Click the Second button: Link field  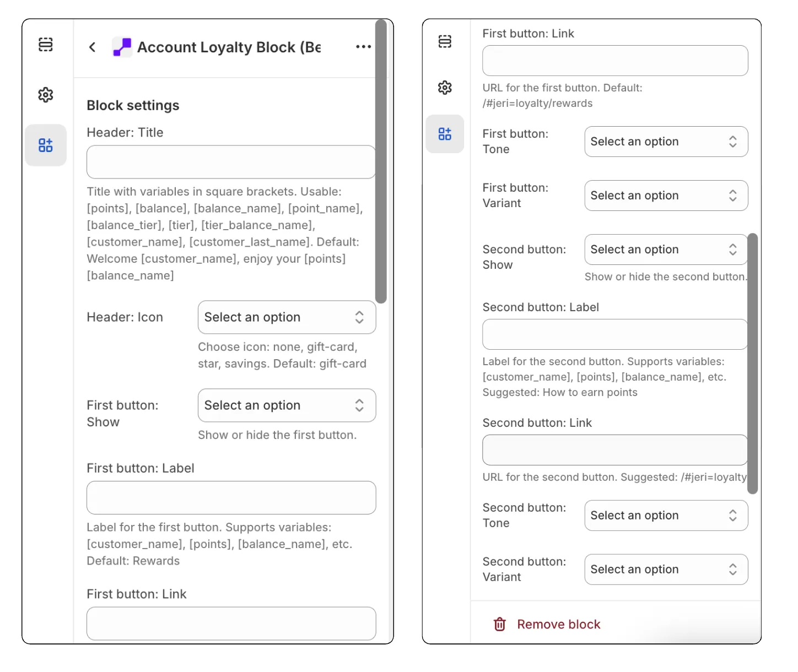tap(614, 450)
